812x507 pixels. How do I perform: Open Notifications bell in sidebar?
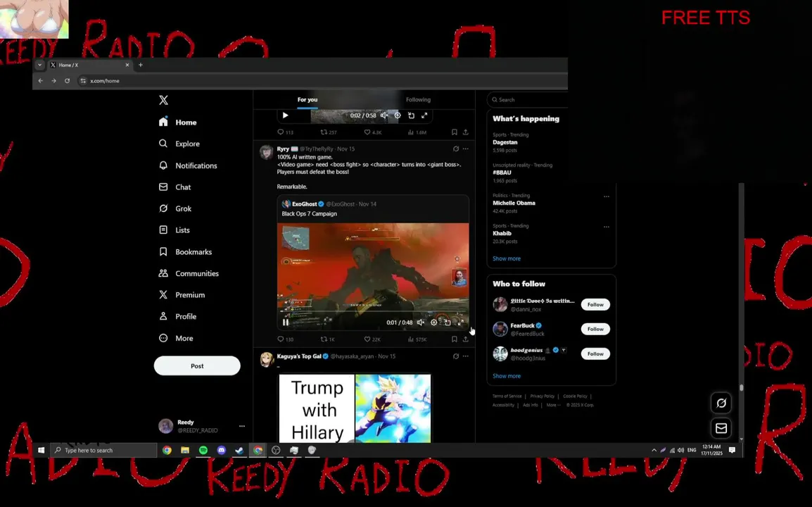[x=187, y=165]
